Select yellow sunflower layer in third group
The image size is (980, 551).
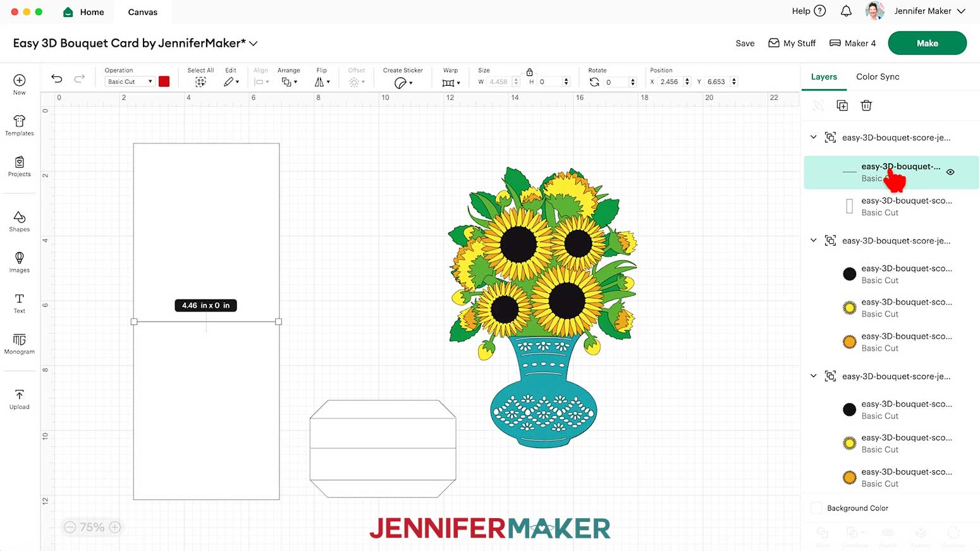pos(891,444)
